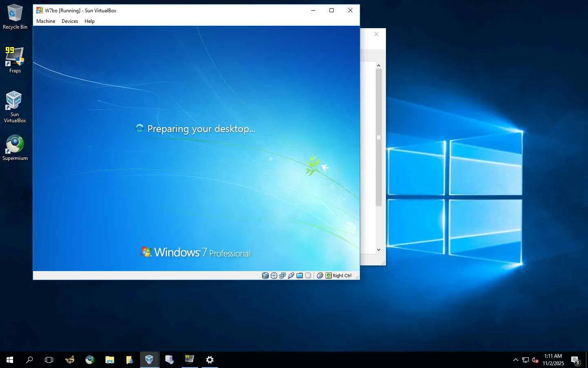Click the hard disk activity status icon
The image size is (588, 368).
point(265,276)
